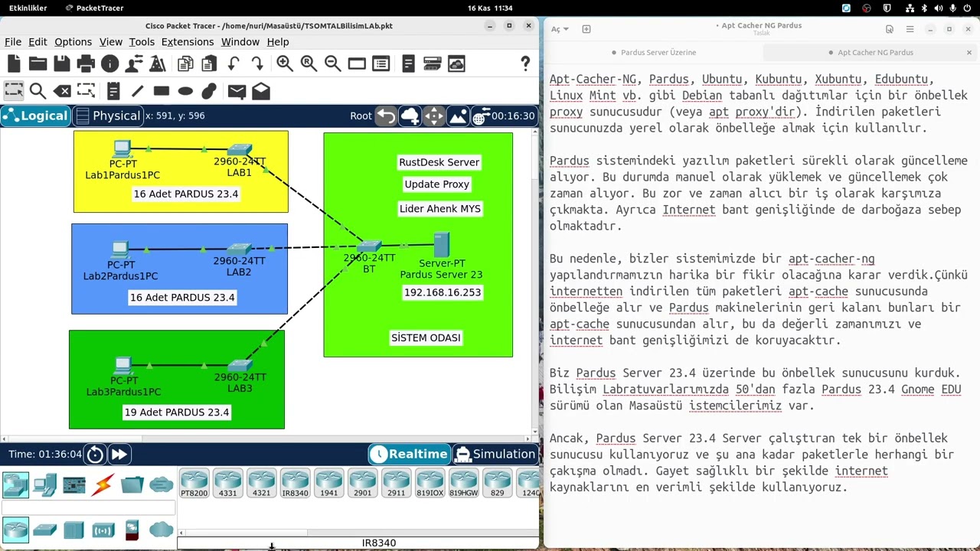Activate the Place Note tool

coord(113,91)
